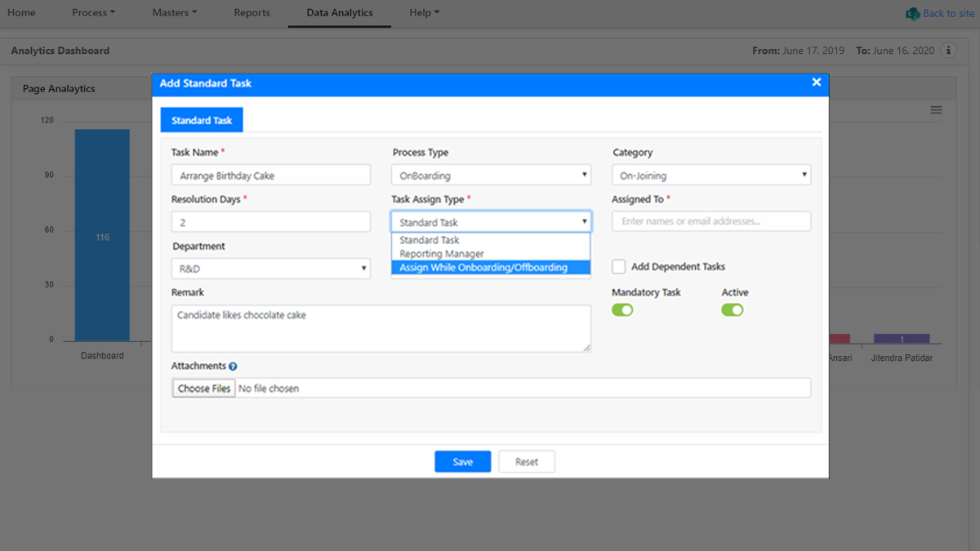Open the chart hamburger menu icon
Screen dimensions: 980x551
936,109
